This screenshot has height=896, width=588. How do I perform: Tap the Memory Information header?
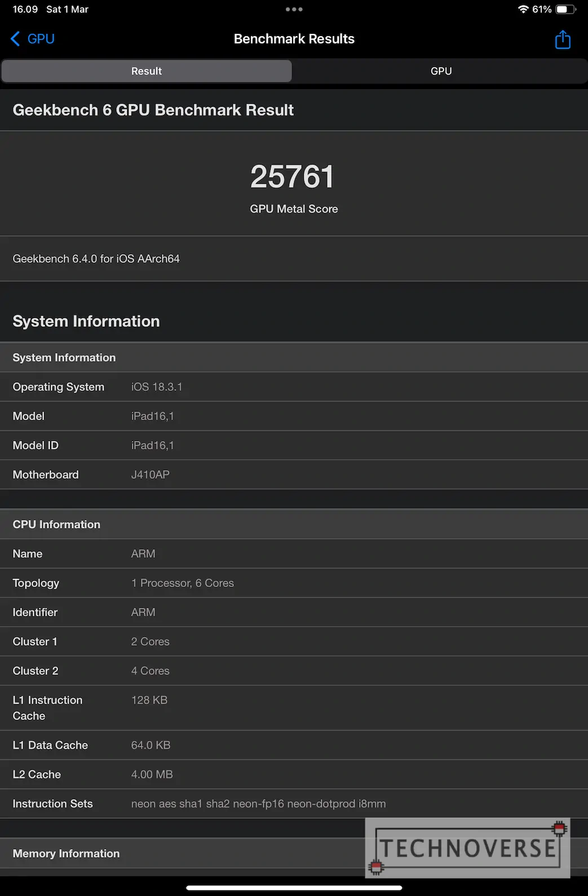pyautogui.click(x=67, y=854)
